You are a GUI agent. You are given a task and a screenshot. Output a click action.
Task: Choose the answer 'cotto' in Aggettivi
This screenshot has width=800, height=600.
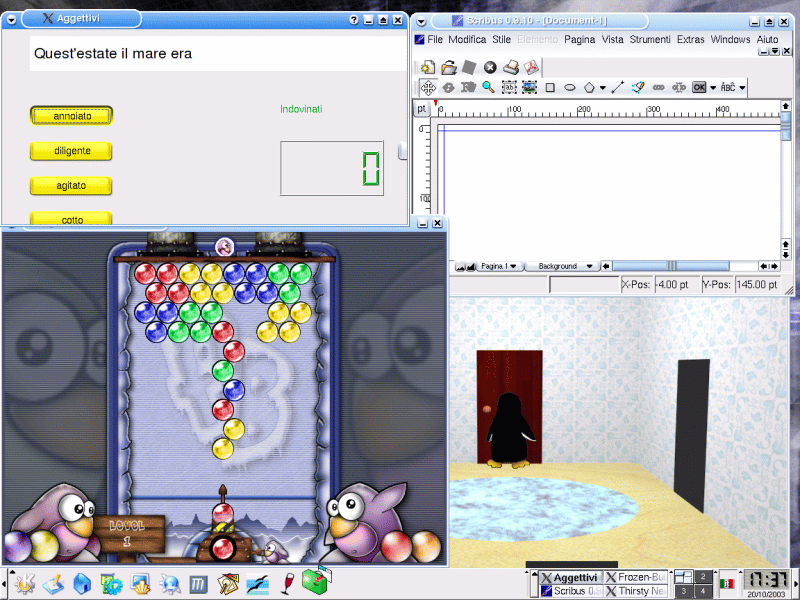click(71, 218)
